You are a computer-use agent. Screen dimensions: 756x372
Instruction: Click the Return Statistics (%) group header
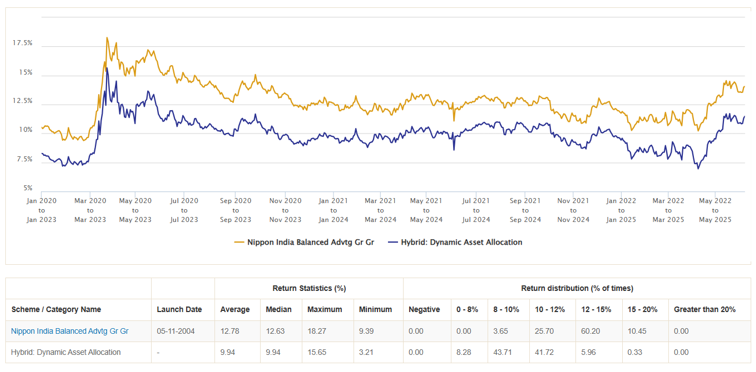[x=309, y=288]
